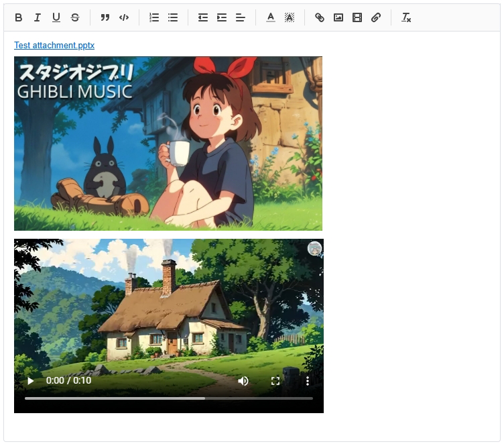This screenshot has height=444, width=504.
Task: Open the text color picker
Action: tap(271, 17)
